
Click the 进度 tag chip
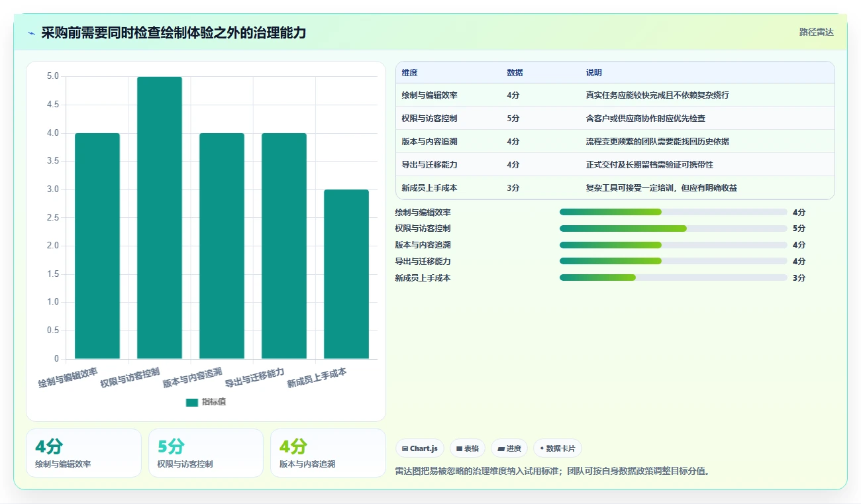509,448
